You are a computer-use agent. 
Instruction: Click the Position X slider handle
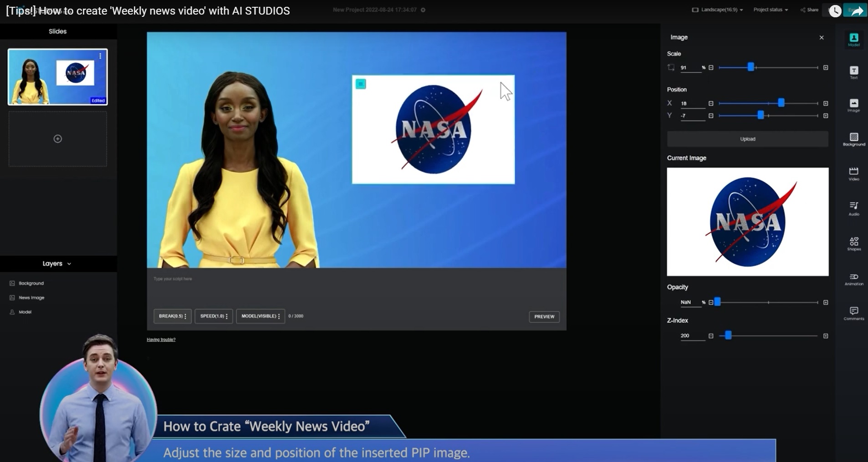[x=781, y=103]
